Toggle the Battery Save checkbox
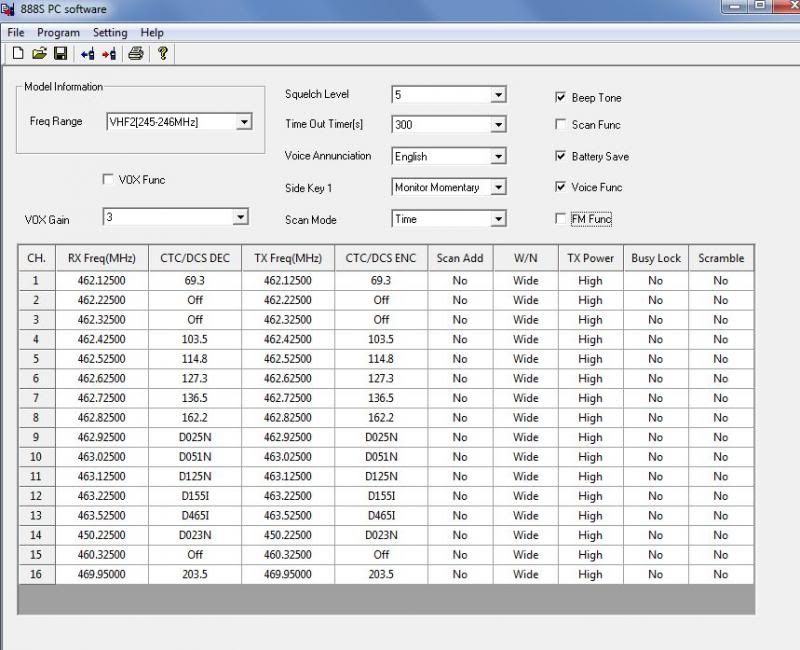Image resolution: width=800 pixels, height=650 pixels. tap(560, 156)
